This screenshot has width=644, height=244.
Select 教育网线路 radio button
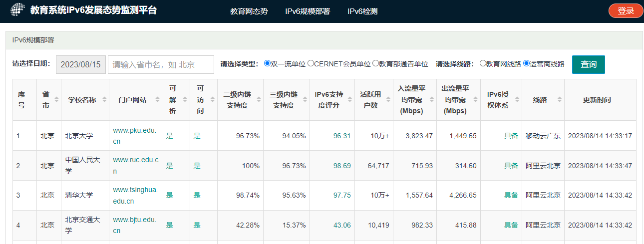[483, 63]
